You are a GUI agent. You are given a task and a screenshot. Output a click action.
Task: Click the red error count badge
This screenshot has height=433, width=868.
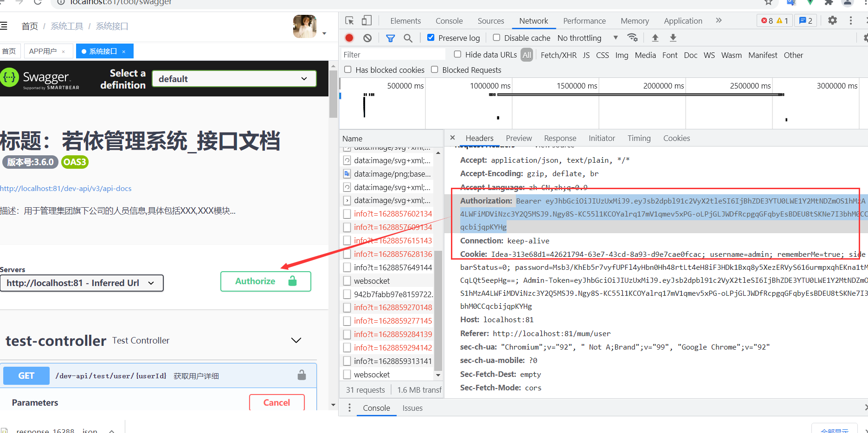coord(767,21)
